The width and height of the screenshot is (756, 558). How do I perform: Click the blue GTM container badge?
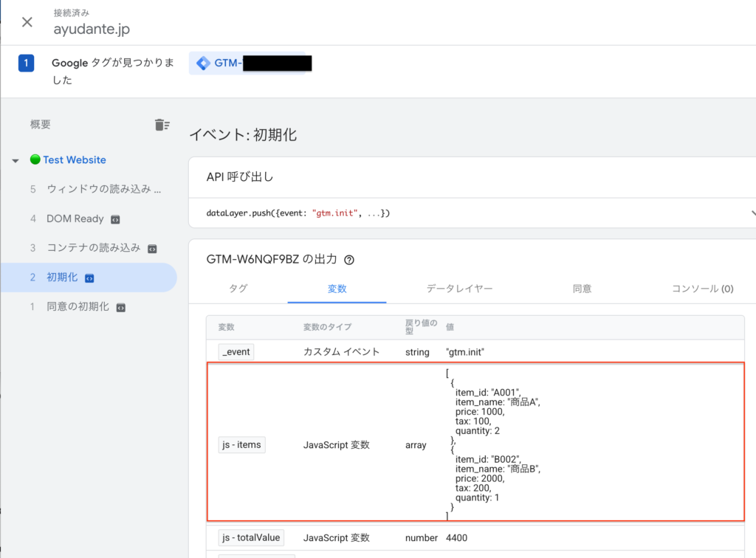coord(244,63)
